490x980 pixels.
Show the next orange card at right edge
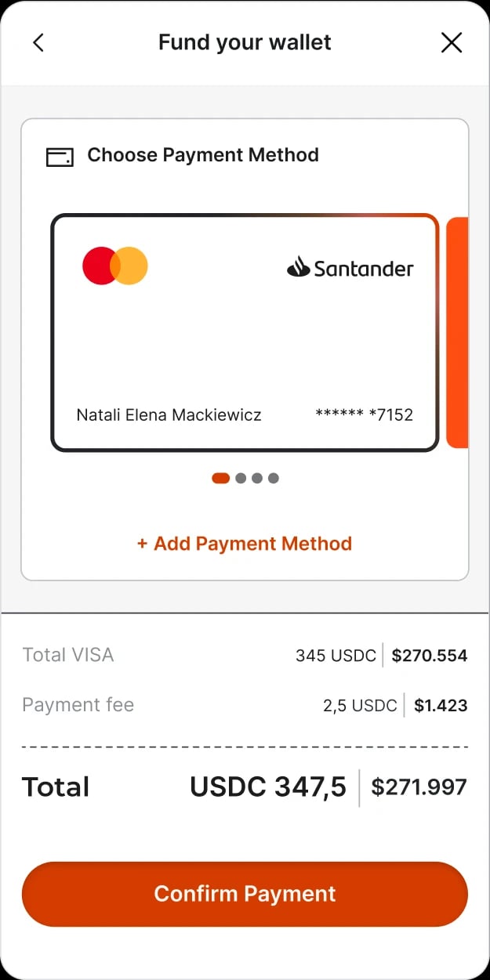(x=457, y=333)
